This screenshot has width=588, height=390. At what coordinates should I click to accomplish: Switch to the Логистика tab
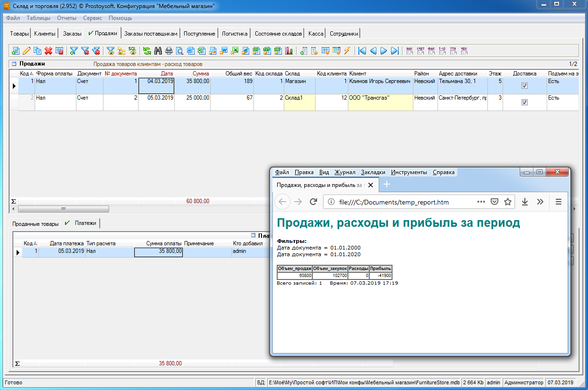coord(235,34)
